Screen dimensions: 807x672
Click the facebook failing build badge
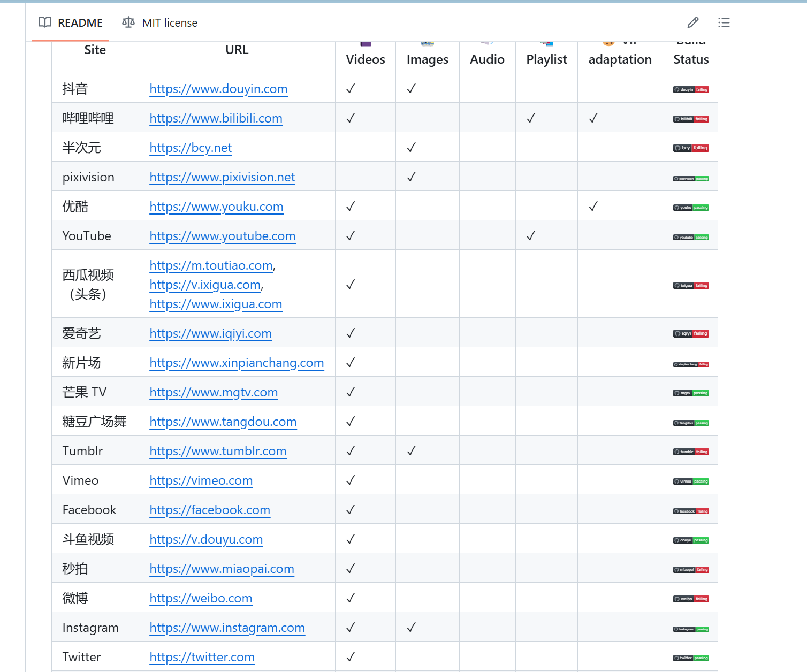691,511
